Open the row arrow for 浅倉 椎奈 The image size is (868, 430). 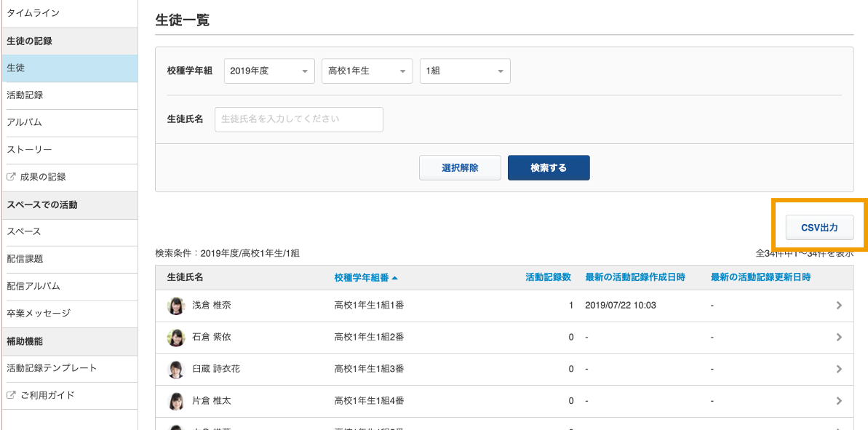click(839, 305)
